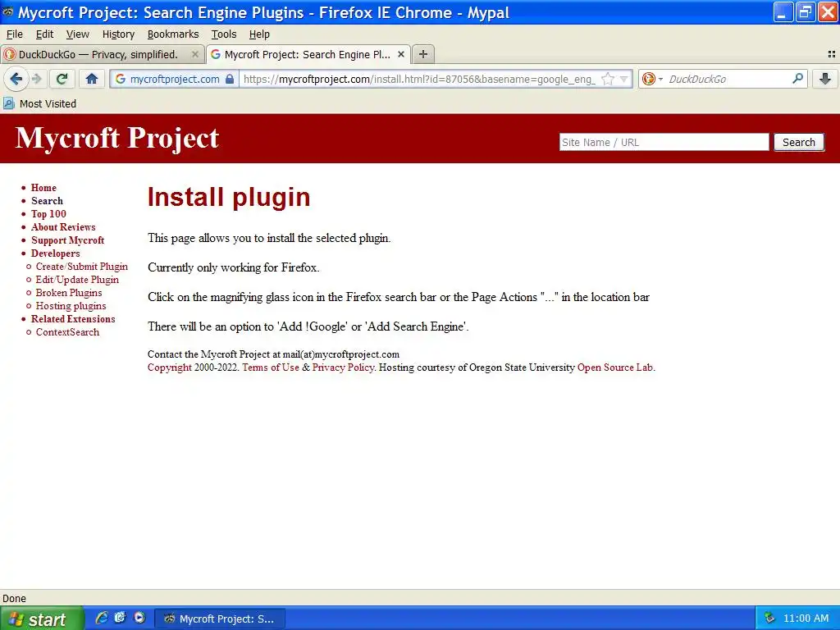Click the Mycroft Search button
The height and width of the screenshot is (630, 840).
coord(799,143)
